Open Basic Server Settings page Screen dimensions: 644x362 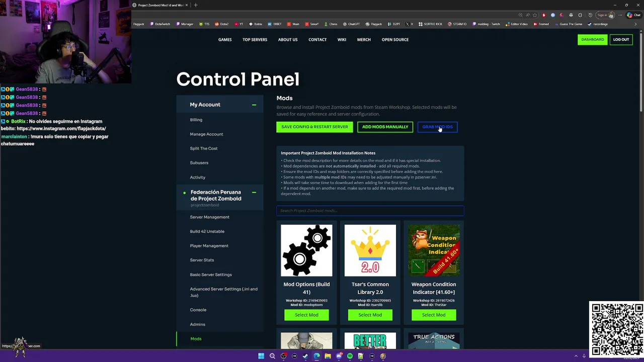[211, 275]
